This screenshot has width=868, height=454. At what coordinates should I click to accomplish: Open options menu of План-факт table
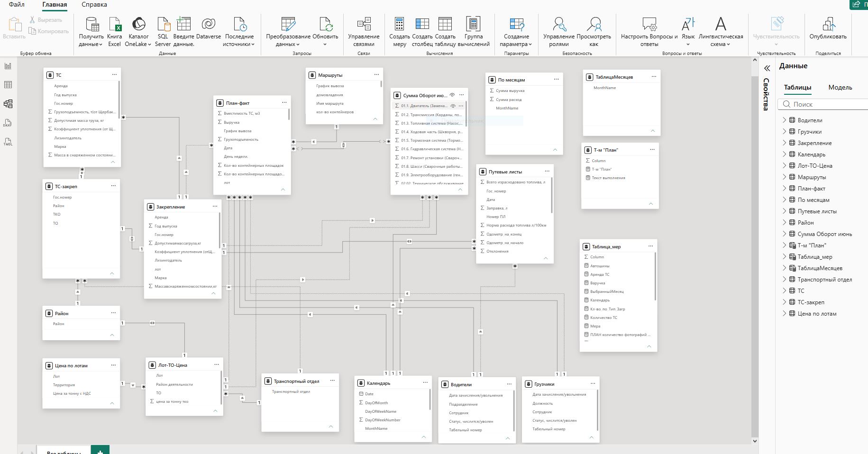point(284,102)
